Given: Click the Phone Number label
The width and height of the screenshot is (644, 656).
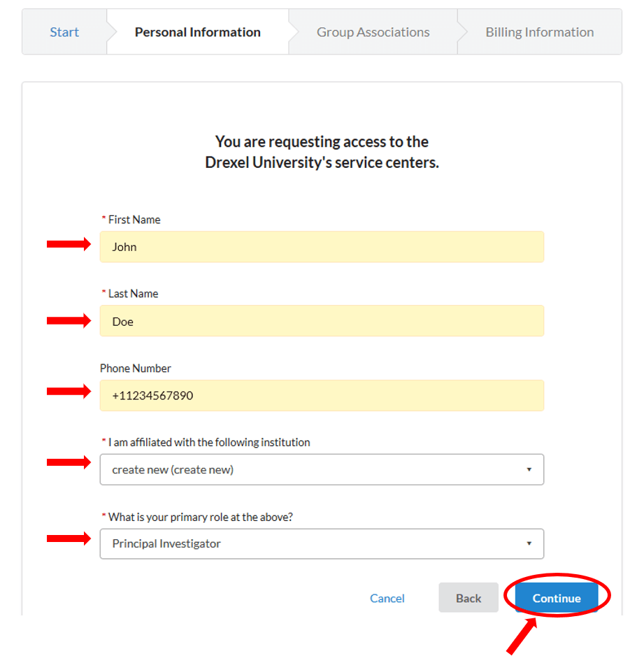Looking at the screenshot, I should click(136, 368).
